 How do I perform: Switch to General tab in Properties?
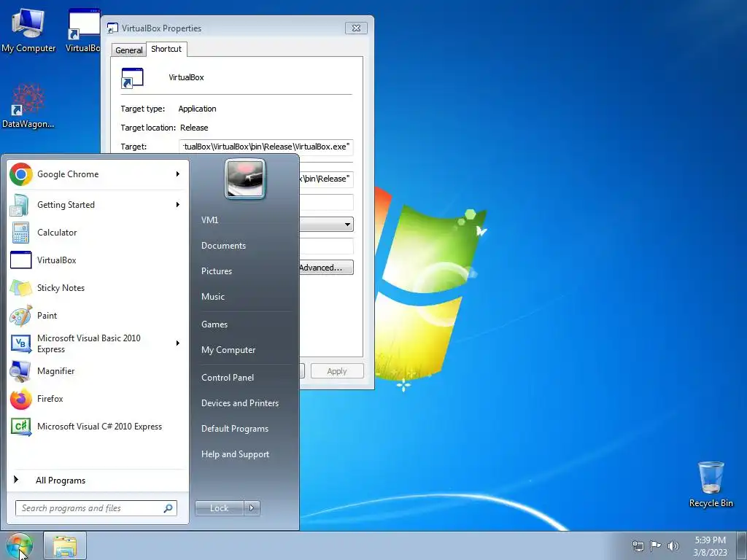click(128, 50)
